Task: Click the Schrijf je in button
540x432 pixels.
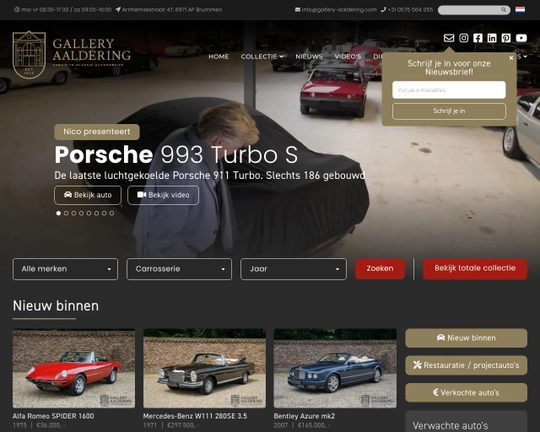Action: (x=449, y=111)
